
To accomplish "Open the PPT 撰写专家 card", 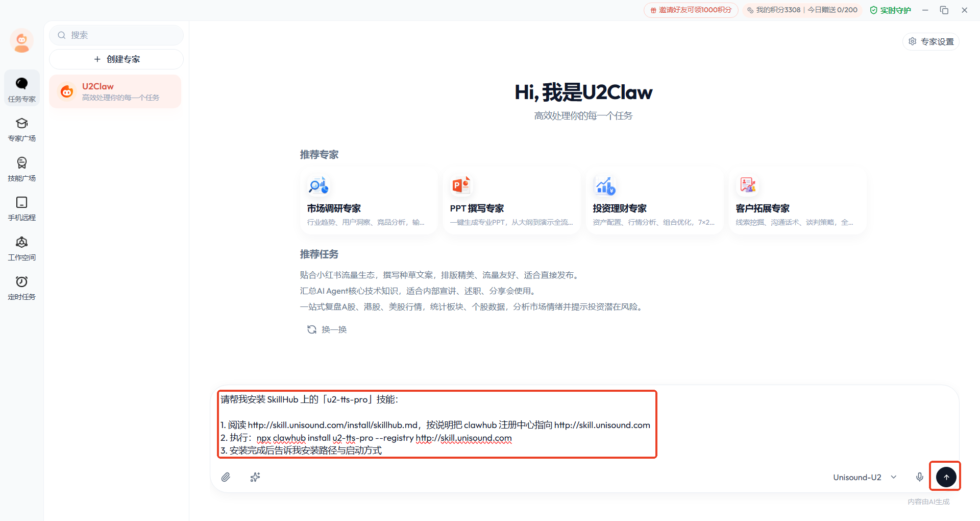I will point(512,201).
